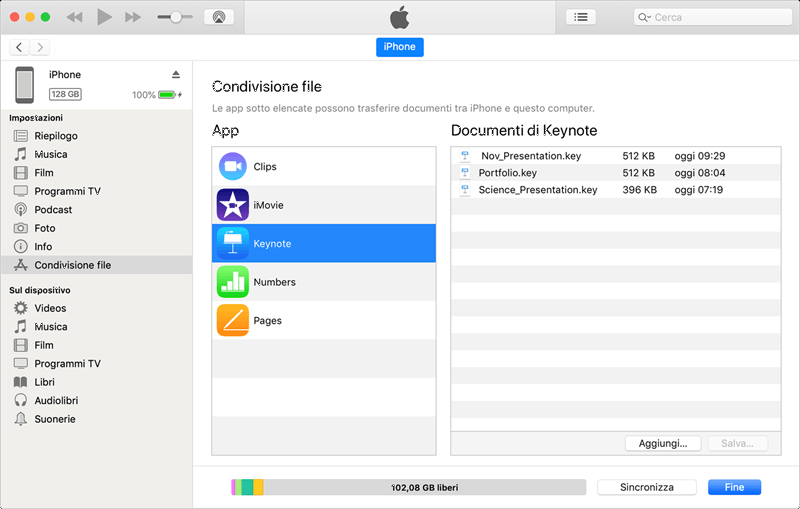800x509 pixels.
Task: Open Podcast settings in sidebar
Action: pyautogui.click(x=53, y=210)
